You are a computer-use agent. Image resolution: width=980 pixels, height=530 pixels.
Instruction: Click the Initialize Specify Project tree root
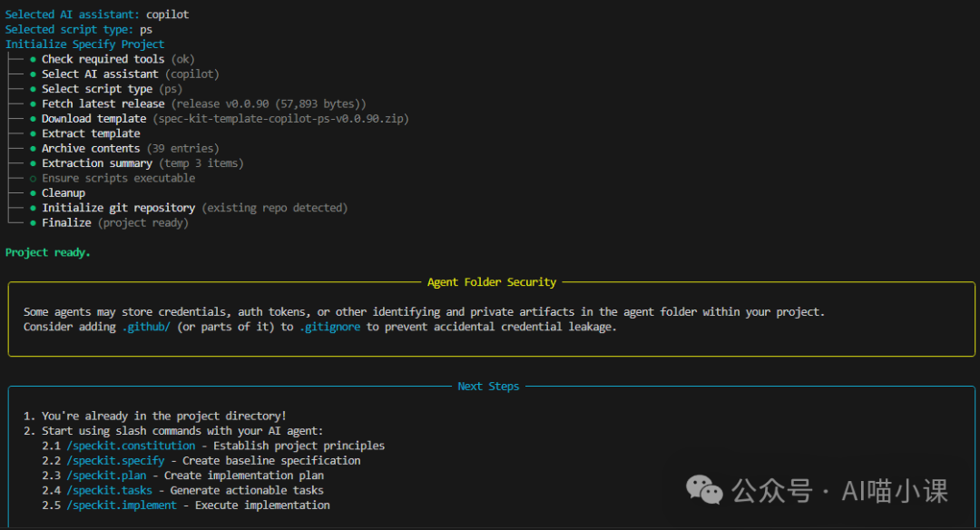pos(85,44)
